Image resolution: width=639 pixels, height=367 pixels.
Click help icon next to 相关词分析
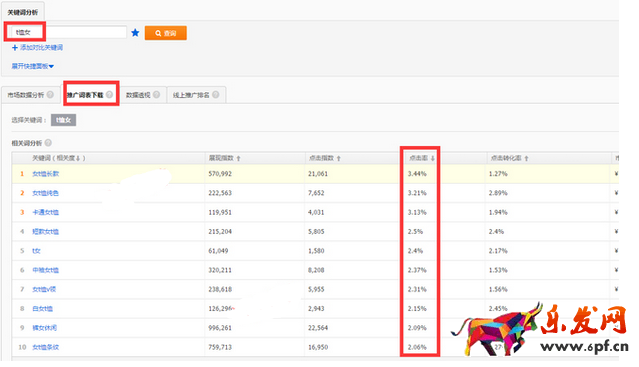48,143
